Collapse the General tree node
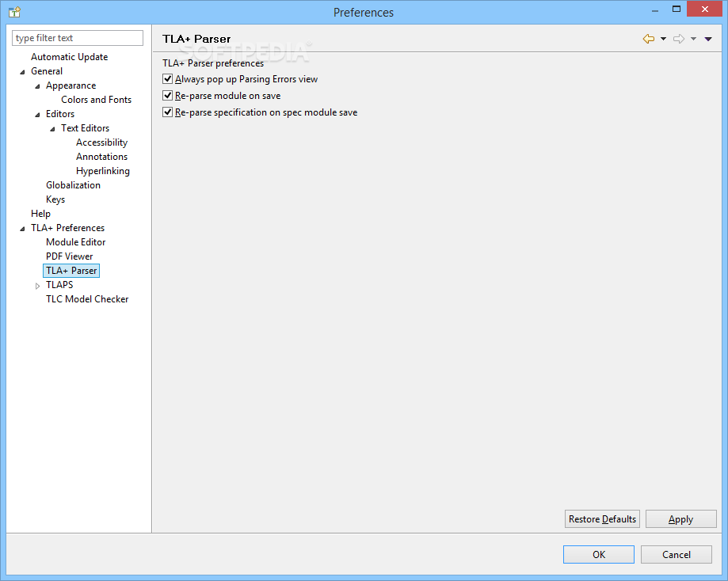The height and width of the screenshot is (581, 728). coord(22,72)
